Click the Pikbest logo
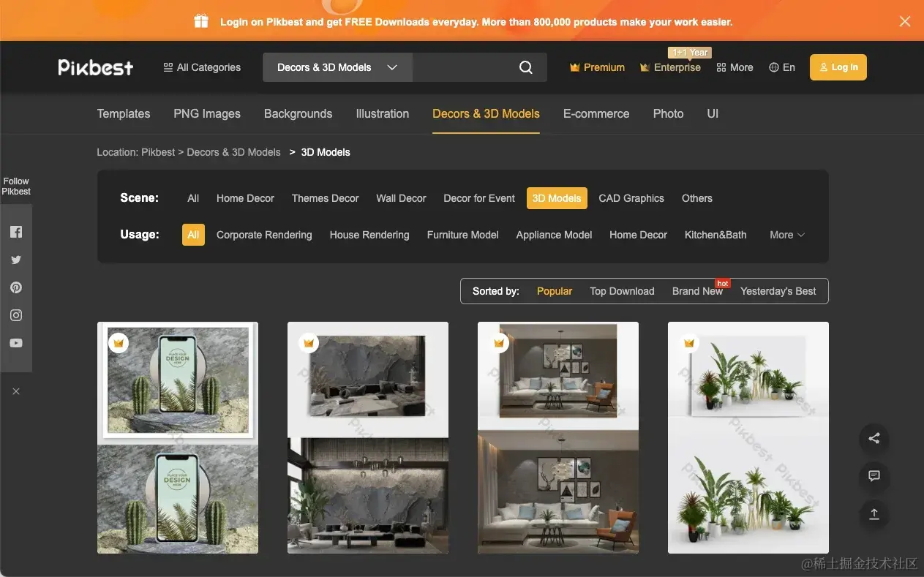 pos(96,67)
